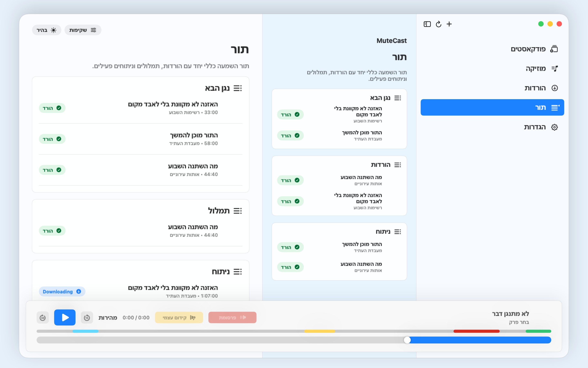Click list icon beside תמלול heading
Viewport: 588px width, 368px height.
pyautogui.click(x=237, y=211)
